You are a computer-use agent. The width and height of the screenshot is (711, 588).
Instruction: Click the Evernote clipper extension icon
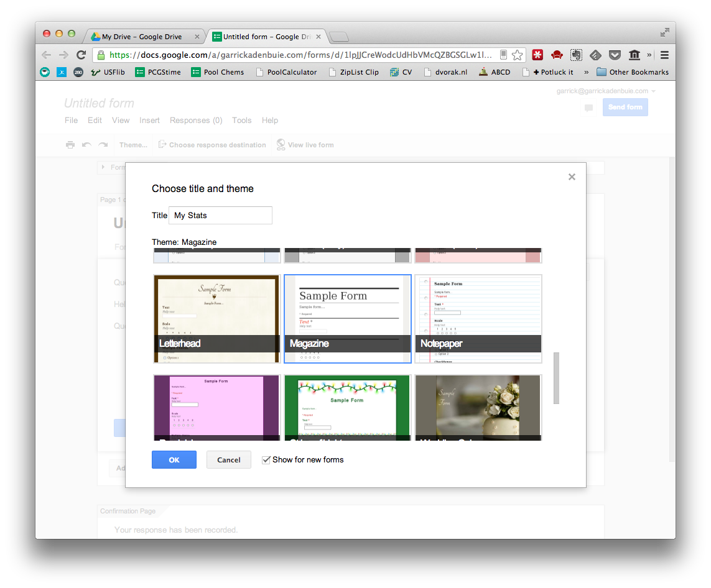[577, 55]
